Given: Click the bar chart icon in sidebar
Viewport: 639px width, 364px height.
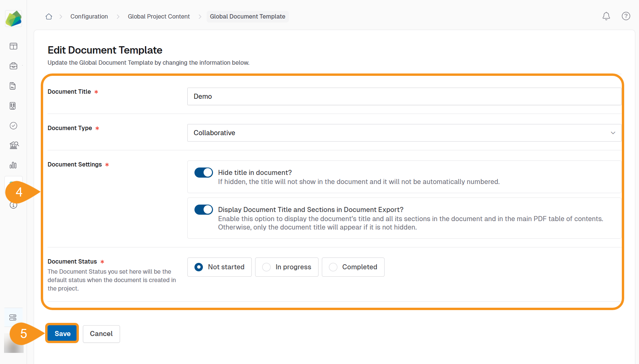Looking at the screenshot, I should (13, 165).
